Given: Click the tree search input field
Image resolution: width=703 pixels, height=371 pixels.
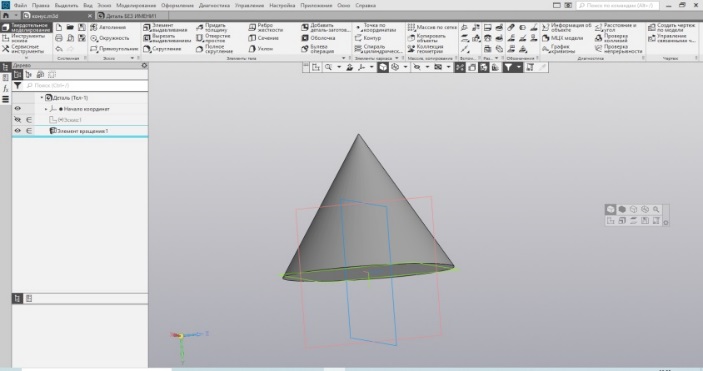Looking at the screenshot, I should tap(86, 85).
